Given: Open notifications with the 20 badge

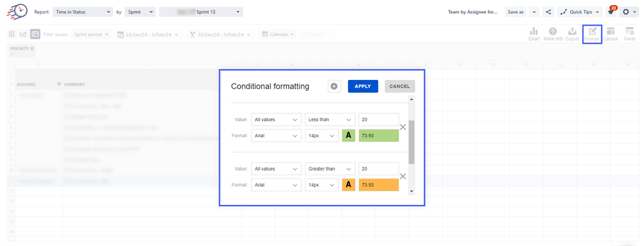Looking at the screenshot, I should (610, 11).
